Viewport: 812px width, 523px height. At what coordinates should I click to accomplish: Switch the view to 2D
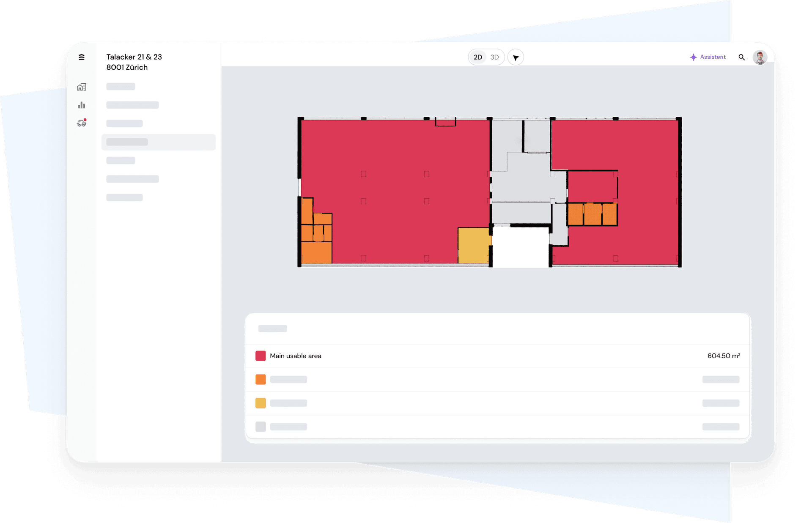click(478, 57)
